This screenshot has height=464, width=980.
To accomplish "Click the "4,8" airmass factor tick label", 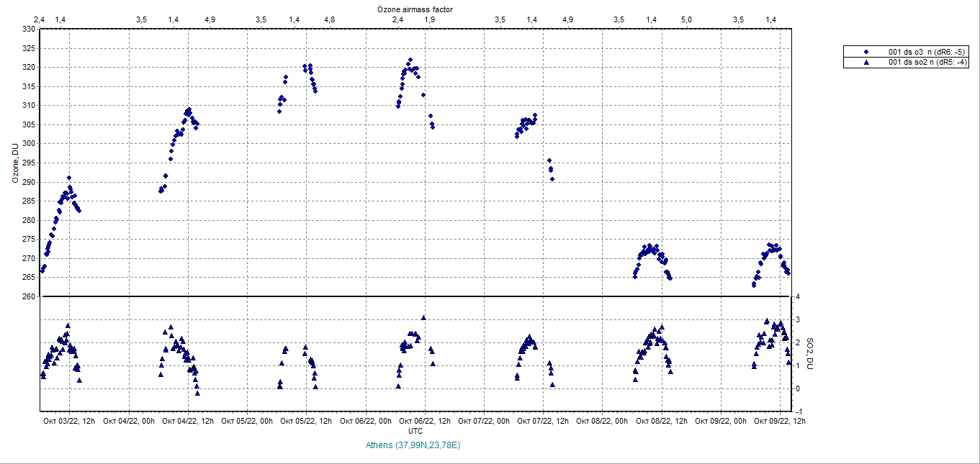I will (x=329, y=19).
